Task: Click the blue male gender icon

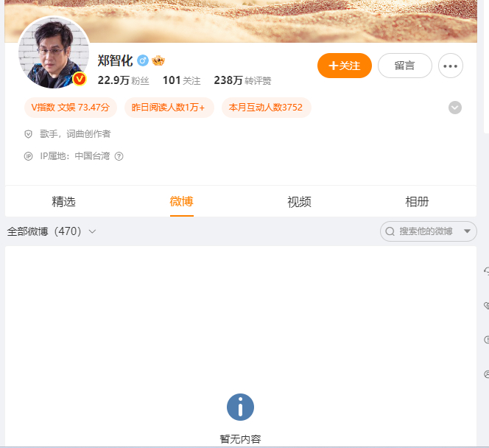Action: pos(143,60)
